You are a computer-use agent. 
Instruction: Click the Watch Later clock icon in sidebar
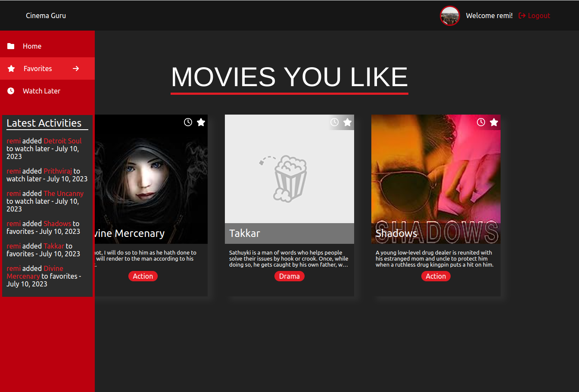point(11,91)
